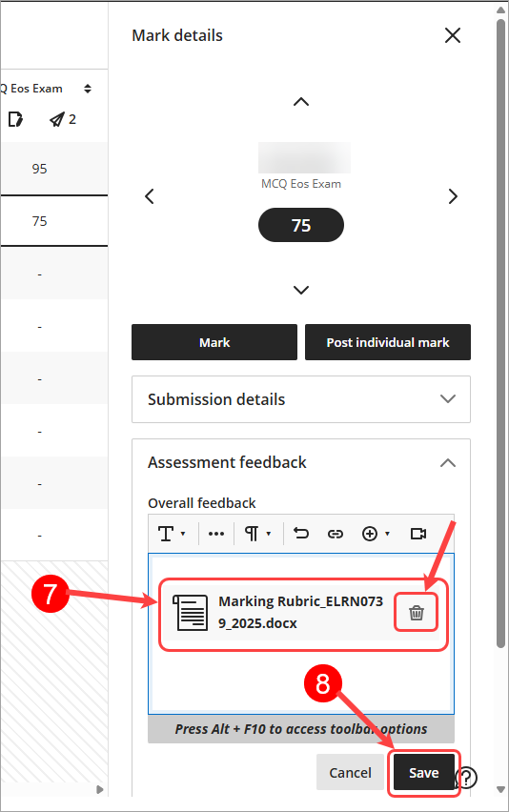Select the 95 mark cell in gradebook
509x812 pixels.
click(39, 169)
